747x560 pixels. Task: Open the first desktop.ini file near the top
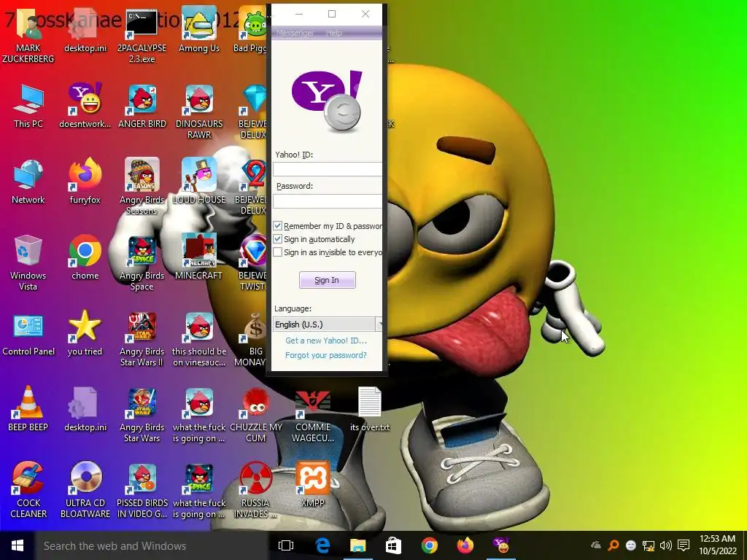85,29
